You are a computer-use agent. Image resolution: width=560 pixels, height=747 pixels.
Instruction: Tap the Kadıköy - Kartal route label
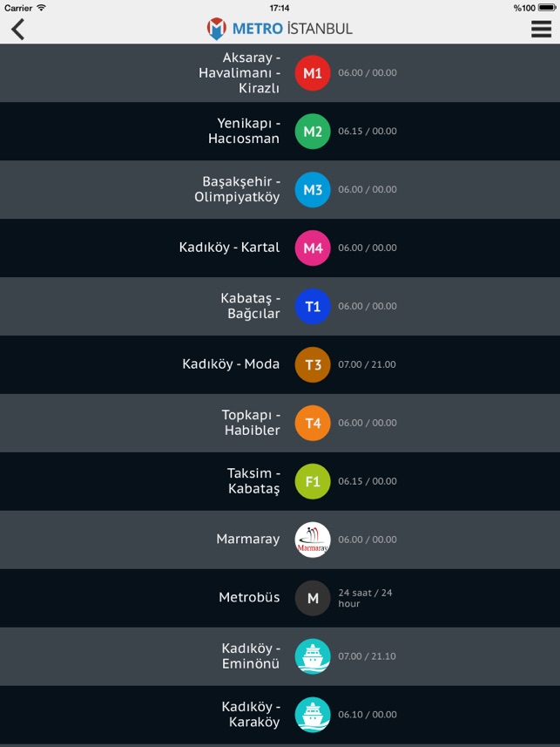pyautogui.click(x=230, y=248)
